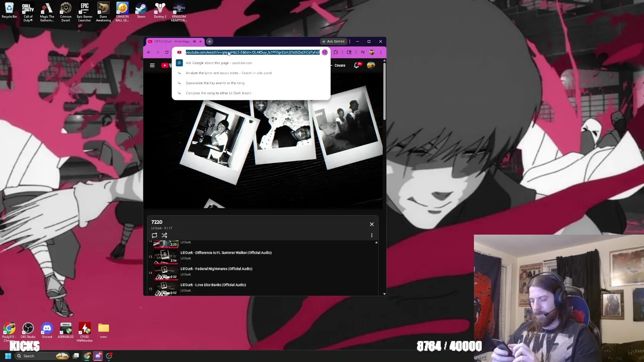Open CPUID HWMonitor desktop shortcut

point(85,332)
